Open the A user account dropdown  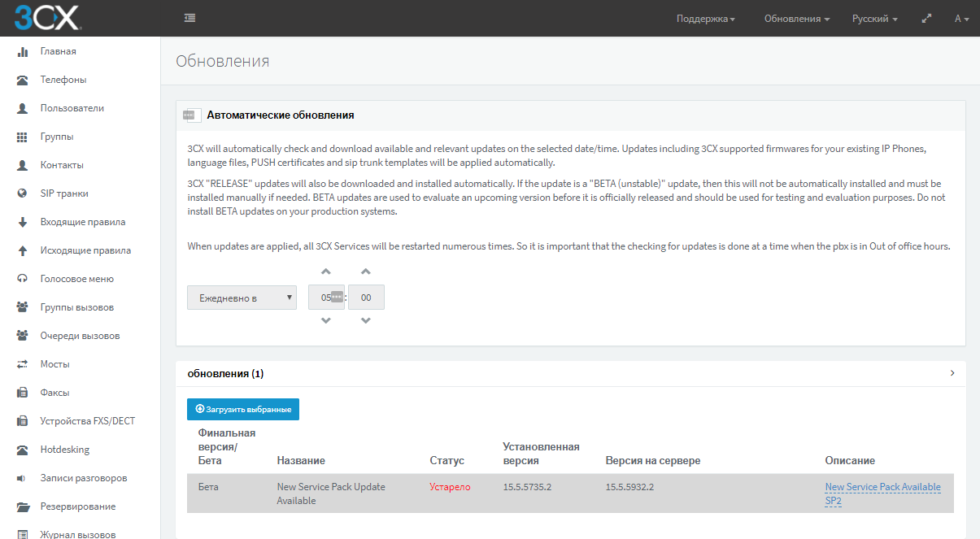[x=961, y=19]
